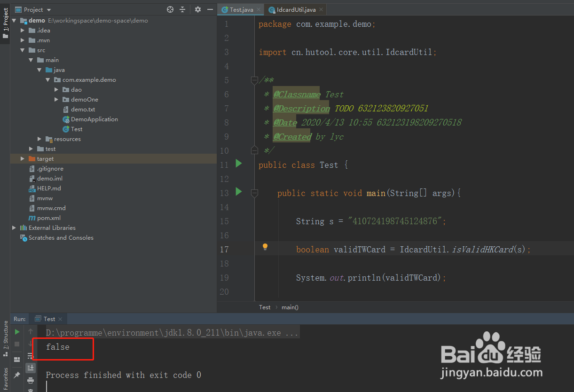Select the demo.txt file
The image size is (574, 392).
pos(79,110)
